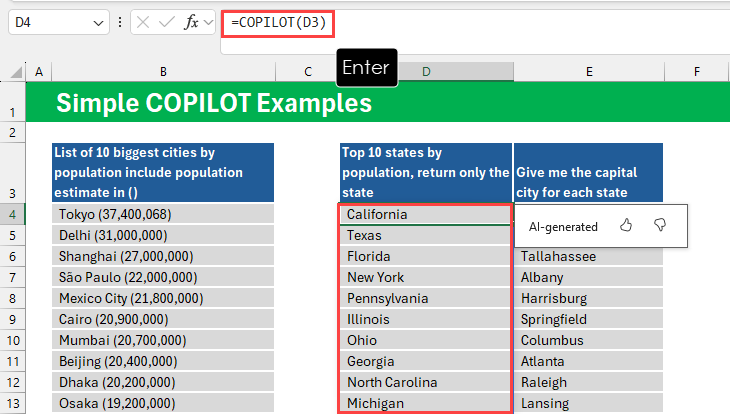
Task: Select the Mexico City (21,800,000) cell
Action: point(163,299)
